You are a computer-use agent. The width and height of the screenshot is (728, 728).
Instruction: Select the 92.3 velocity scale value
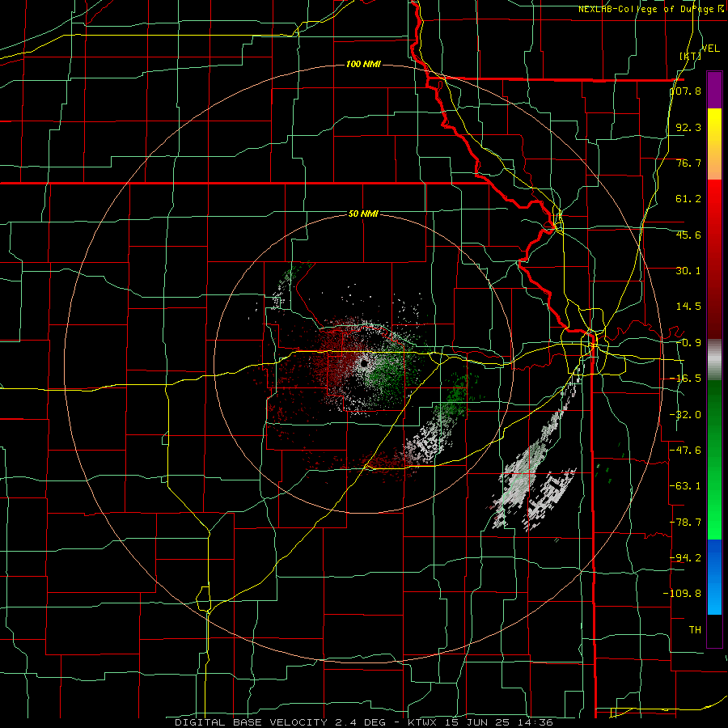coord(688,127)
